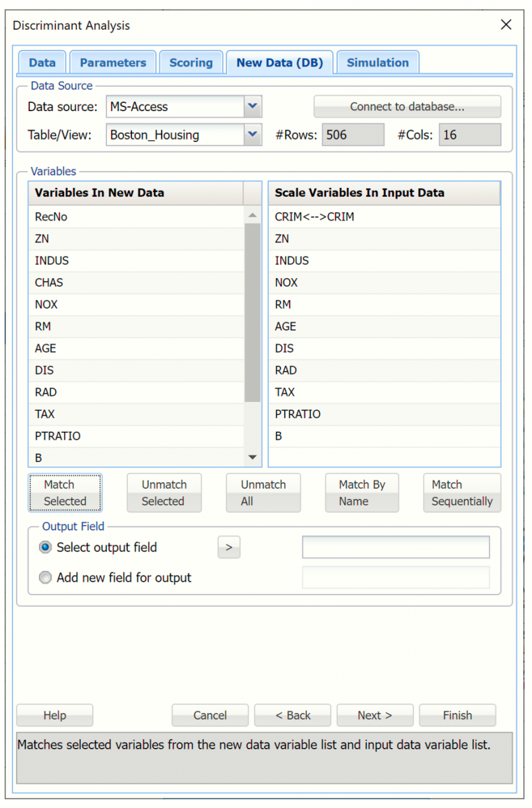Image resolution: width=532 pixels, height=808 pixels.
Task: Switch to the Parameters tab
Action: (x=112, y=63)
